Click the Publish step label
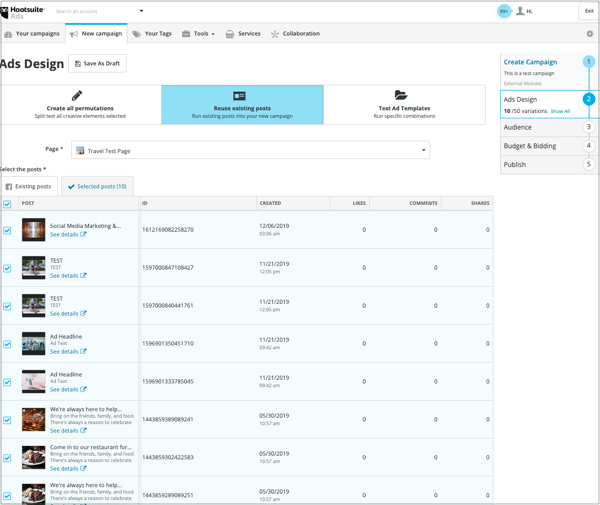 [x=515, y=165]
